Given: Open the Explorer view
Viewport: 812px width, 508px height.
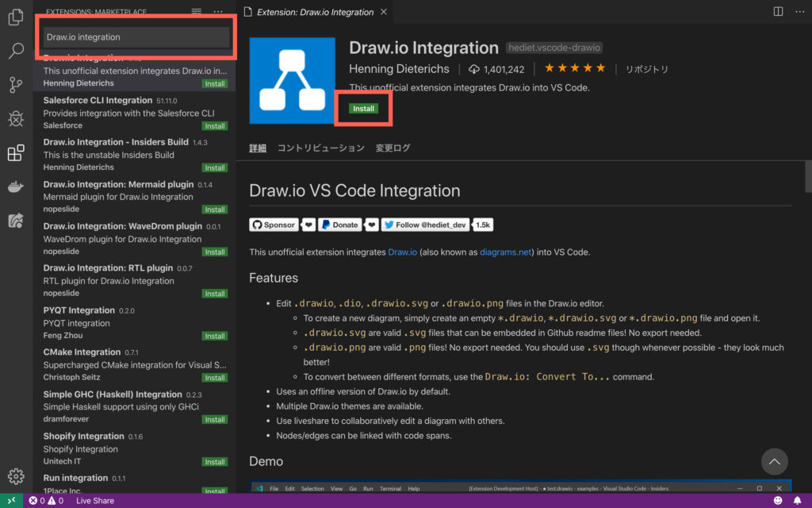Looking at the screenshot, I should pyautogui.click(x=17, y=17).
